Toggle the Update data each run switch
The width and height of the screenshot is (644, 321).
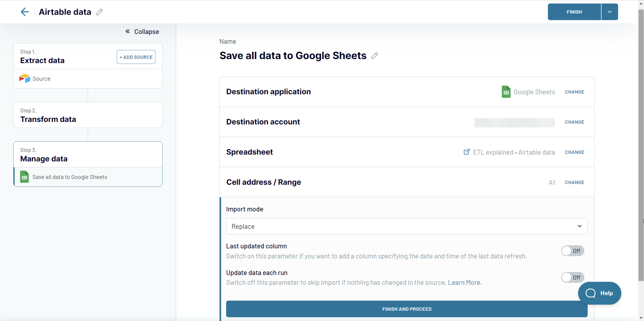(573, 278)
